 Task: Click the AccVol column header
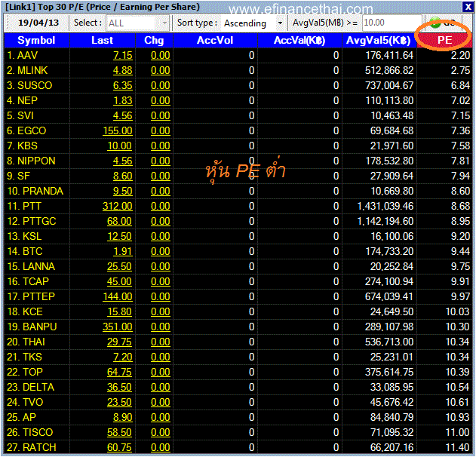pos(215,41)
